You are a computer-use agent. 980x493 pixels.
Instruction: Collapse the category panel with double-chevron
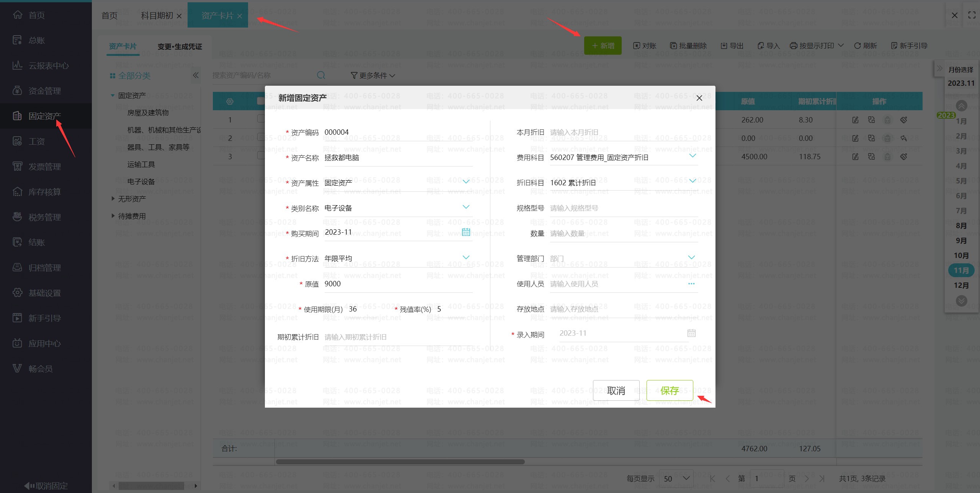(196, 75)
